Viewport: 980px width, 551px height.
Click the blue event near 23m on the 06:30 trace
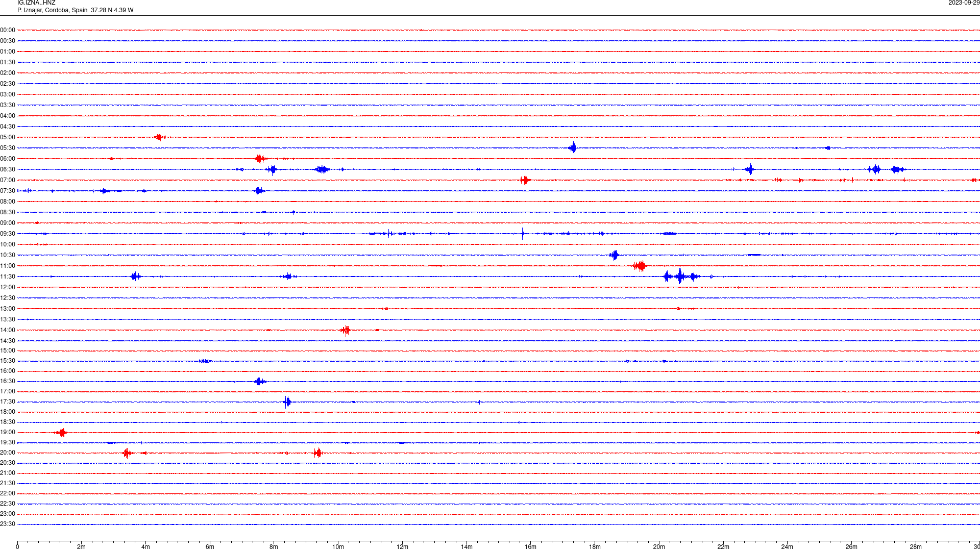pyautogui.click(x=750, y=169)
